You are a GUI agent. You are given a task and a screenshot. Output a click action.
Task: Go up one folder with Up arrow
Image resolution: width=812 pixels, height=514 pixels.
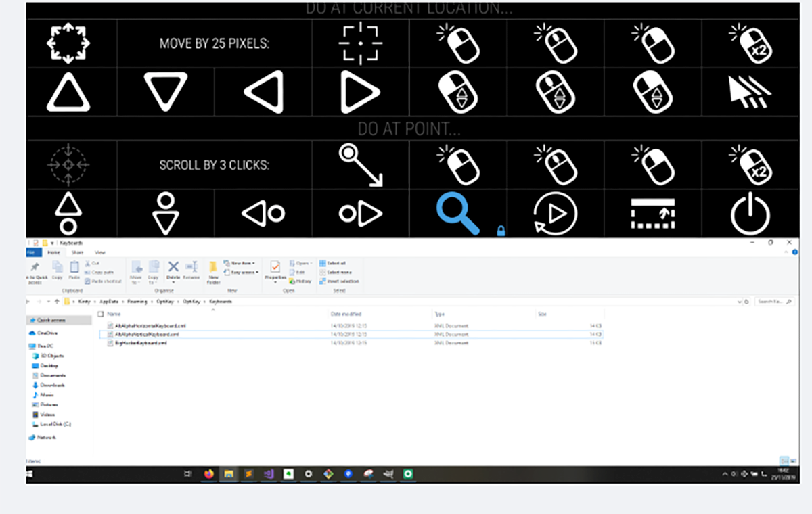(x=57, y=301)
